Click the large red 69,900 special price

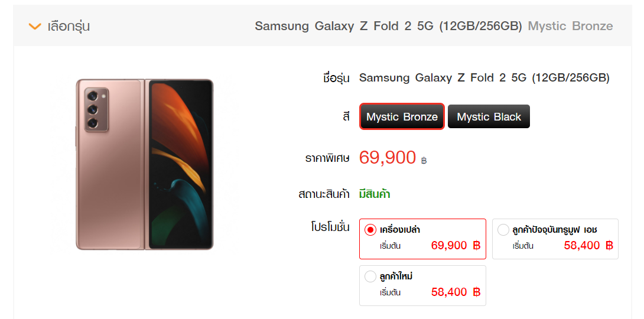388,157
